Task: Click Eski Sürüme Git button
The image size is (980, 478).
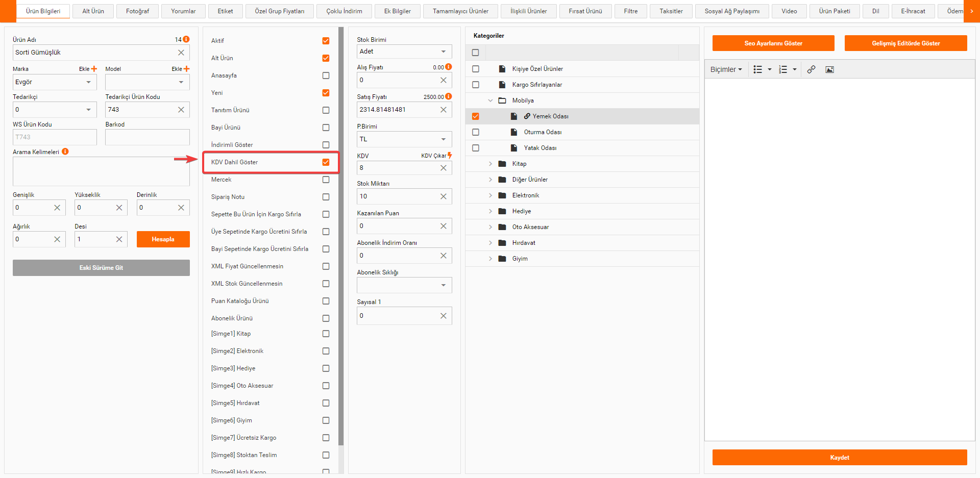Action: point(101,268)
